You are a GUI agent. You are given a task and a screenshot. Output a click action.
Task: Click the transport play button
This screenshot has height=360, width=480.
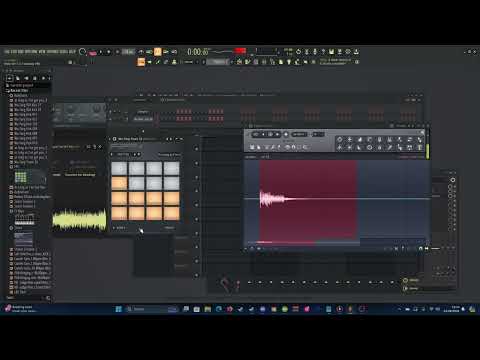[x=101, y=52]
